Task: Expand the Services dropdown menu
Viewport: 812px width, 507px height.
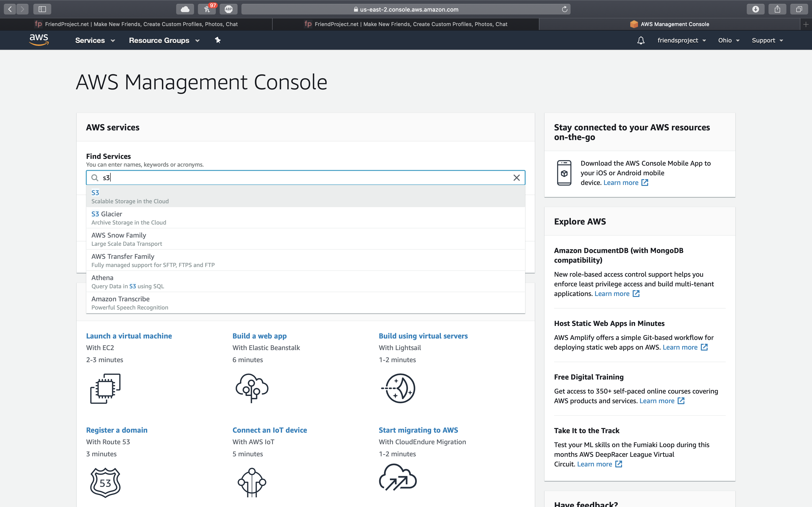Action: tap(95, 41)
